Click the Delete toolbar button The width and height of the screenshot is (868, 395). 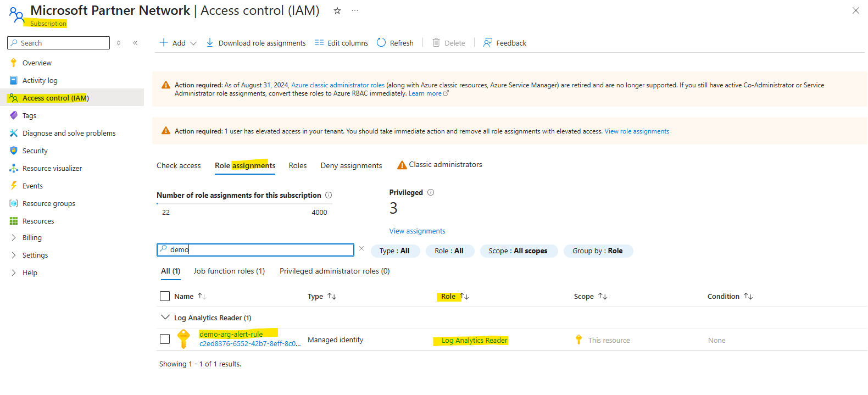coord(449,43)
